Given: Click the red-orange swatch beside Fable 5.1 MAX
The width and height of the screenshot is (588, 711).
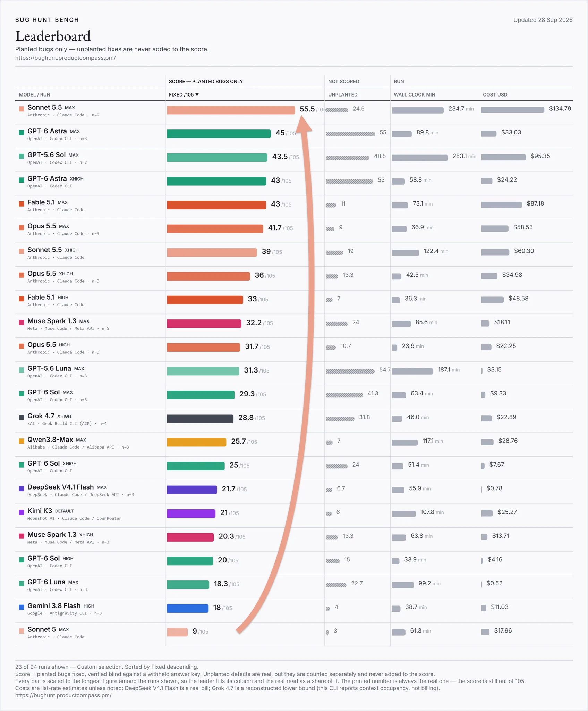Looking at the screenshot, I should [x=22, y=204].
